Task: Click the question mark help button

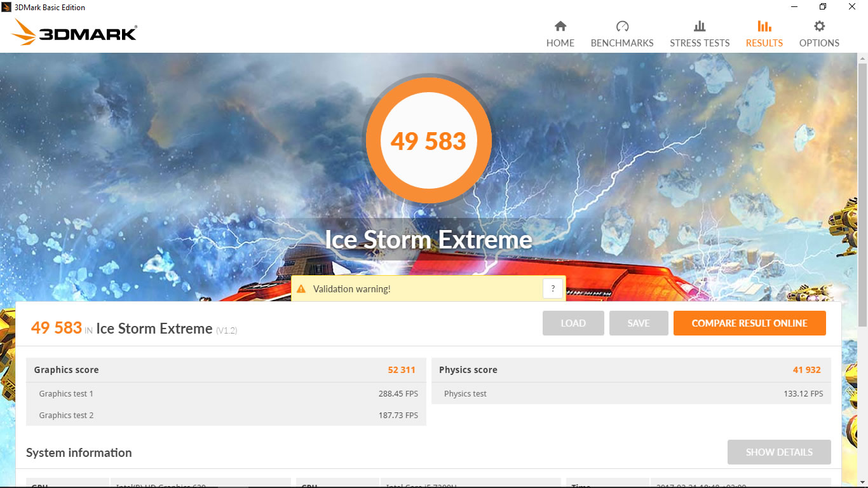Action: pos(553,288)
